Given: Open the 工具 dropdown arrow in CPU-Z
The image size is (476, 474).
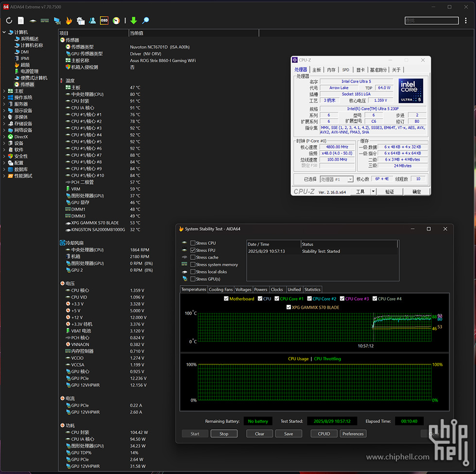Looking at the screenshot, I should 374,192.
